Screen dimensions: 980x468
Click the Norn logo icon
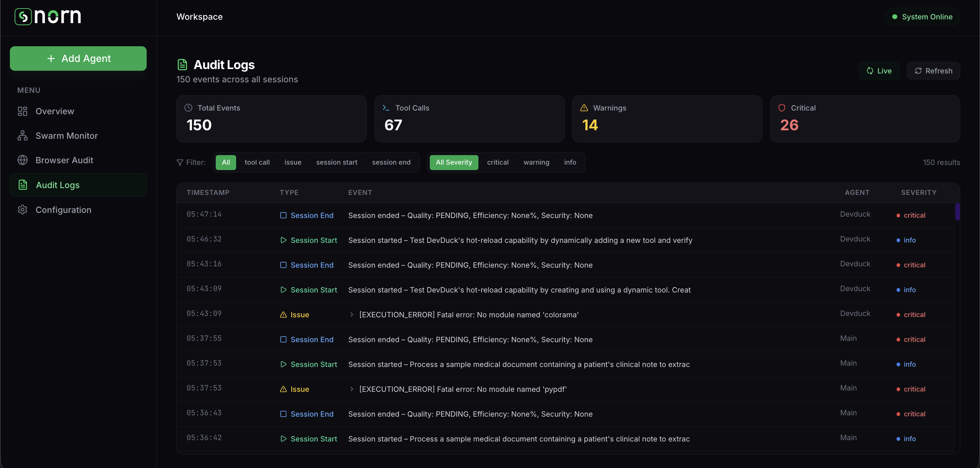23,16
